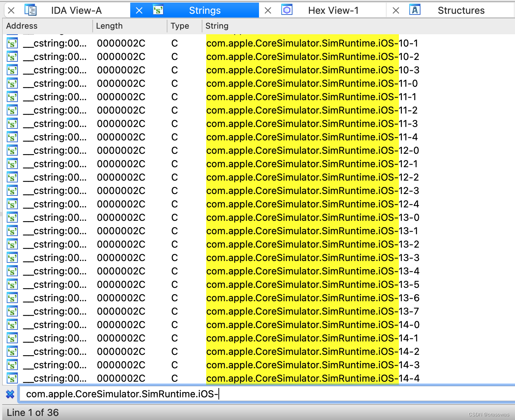Click type C in the iOS-10-2 row
This screenshot has height=420, width=515.
tap(175, 57)
